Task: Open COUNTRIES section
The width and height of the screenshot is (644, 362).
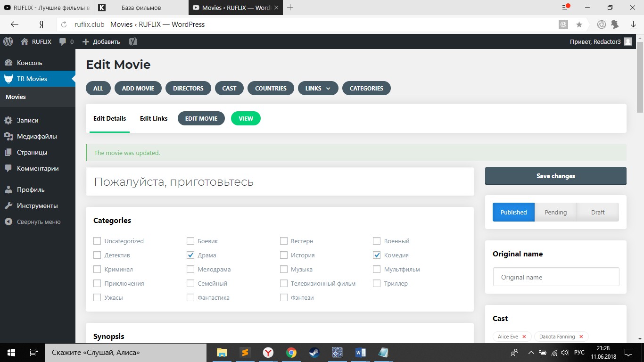Action: click(x=271, y=88)
